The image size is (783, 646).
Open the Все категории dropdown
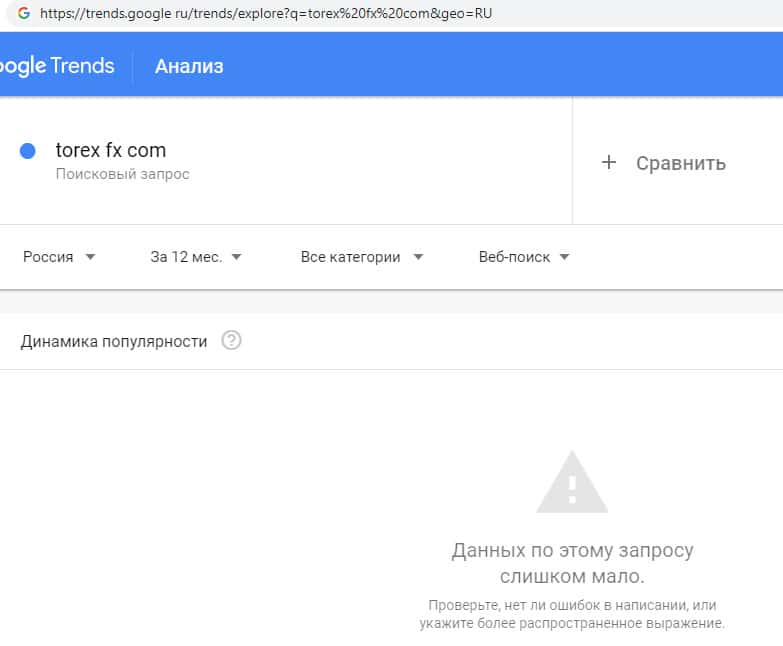361,257
